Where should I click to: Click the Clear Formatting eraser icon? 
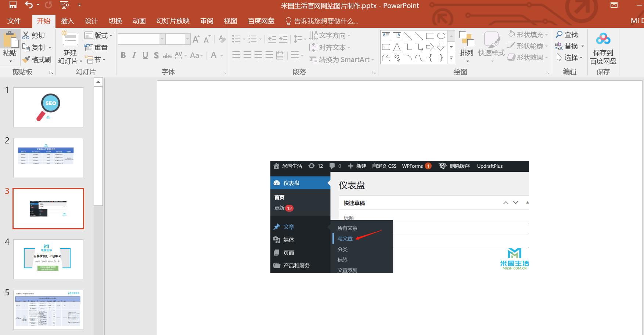pyautogui.click(x=222, y=39)
